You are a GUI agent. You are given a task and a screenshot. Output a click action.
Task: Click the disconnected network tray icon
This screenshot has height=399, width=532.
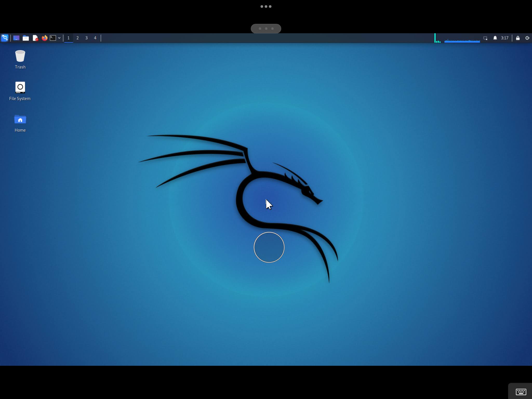[x=485, y=38]
